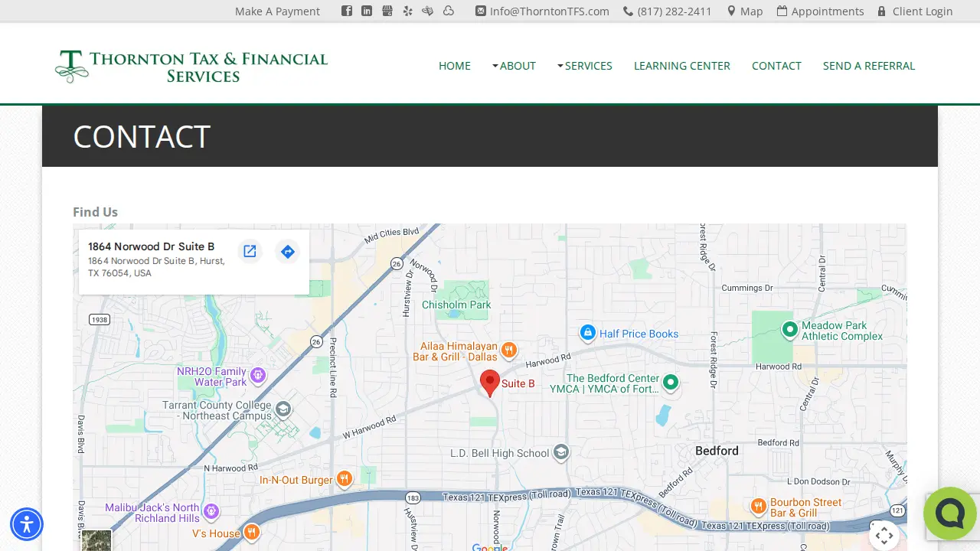The height and width of the screenshot is (551, 980).
Task: Click the map pin icon beside Map
Action: (x=731, y=11)
